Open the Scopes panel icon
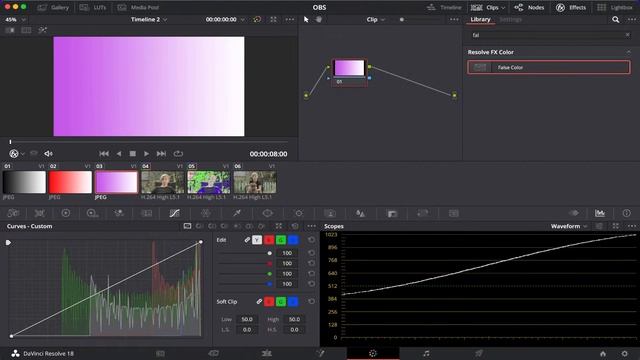Image resolution: width=640 pixels, height=360 pixels. (600, 213)
